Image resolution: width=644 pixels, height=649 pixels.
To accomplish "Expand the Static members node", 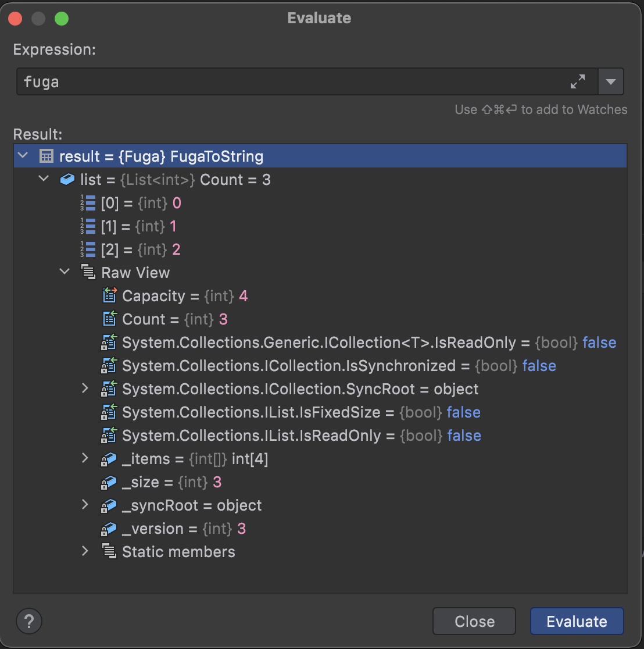I will (85, 551).
